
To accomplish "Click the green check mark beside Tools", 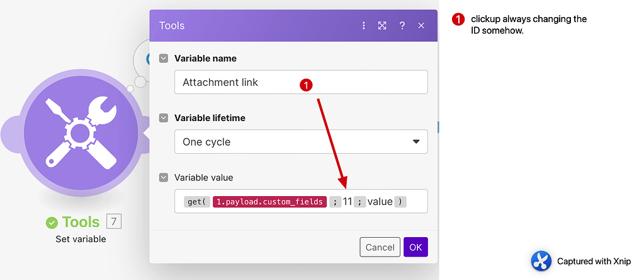I will click(52, 222).
